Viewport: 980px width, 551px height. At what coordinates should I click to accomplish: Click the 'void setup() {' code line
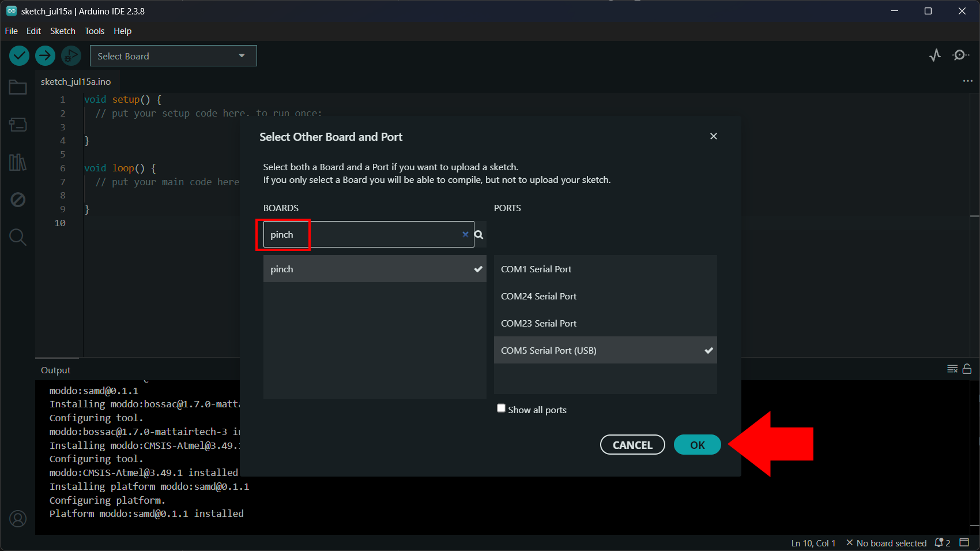coord(123,99)
